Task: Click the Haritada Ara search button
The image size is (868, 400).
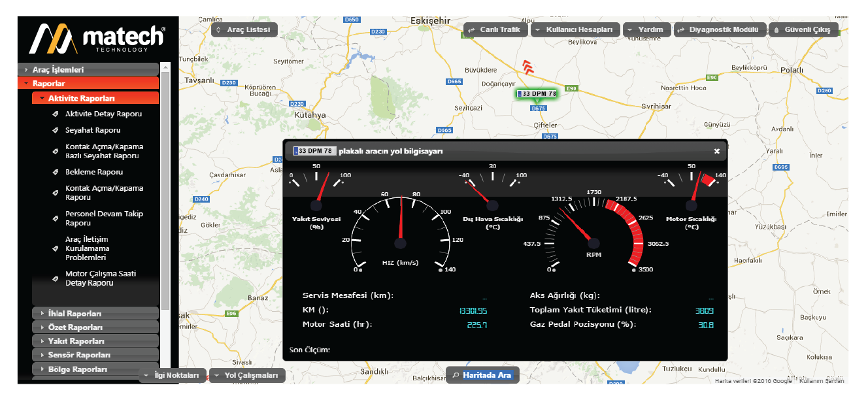Action: (482, 375)
